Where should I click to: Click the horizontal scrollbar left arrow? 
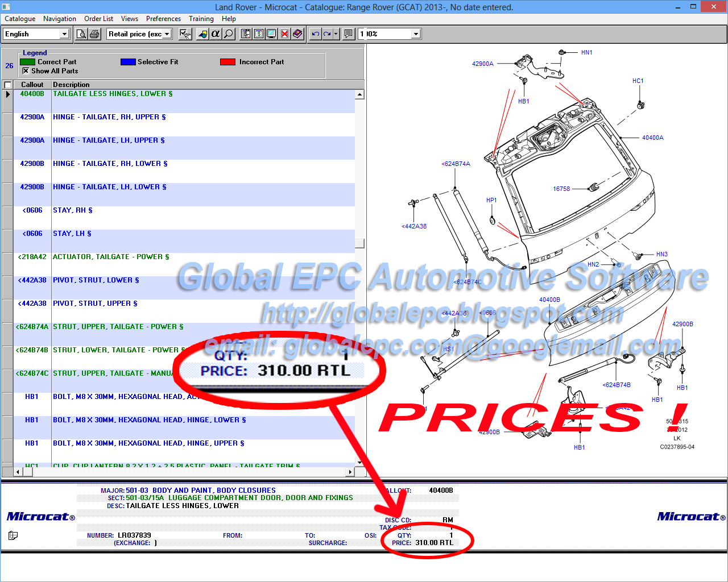(x=18, y=472)
